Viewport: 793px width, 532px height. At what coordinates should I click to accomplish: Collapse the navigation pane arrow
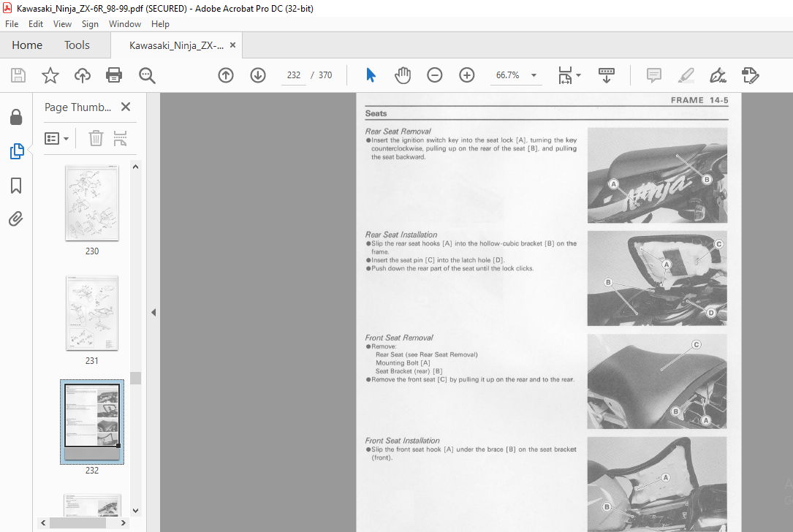coord(153,313)
